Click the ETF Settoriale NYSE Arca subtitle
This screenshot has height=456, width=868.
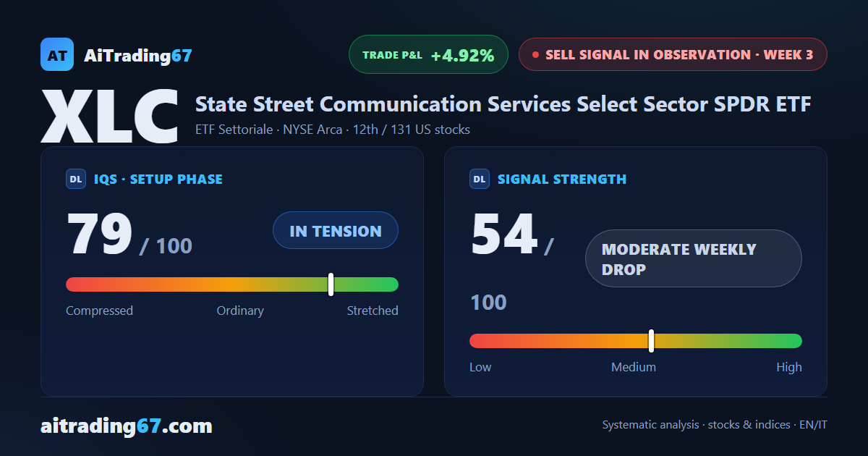333,130
